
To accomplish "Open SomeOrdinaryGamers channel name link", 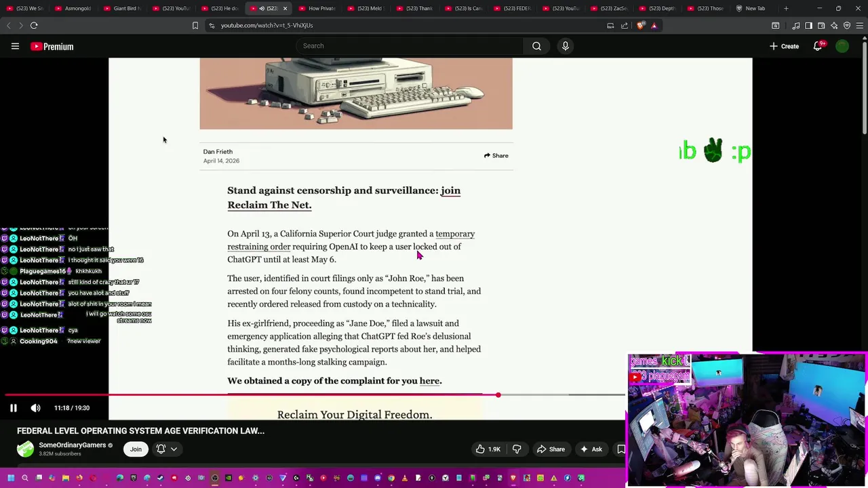I will coord(73,445).
